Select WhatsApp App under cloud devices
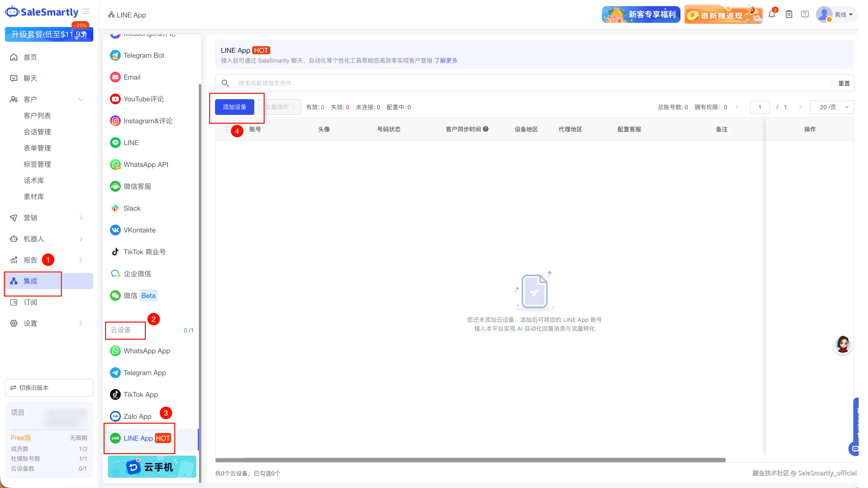The image size is (868, 488). click(x=147, y=351)
